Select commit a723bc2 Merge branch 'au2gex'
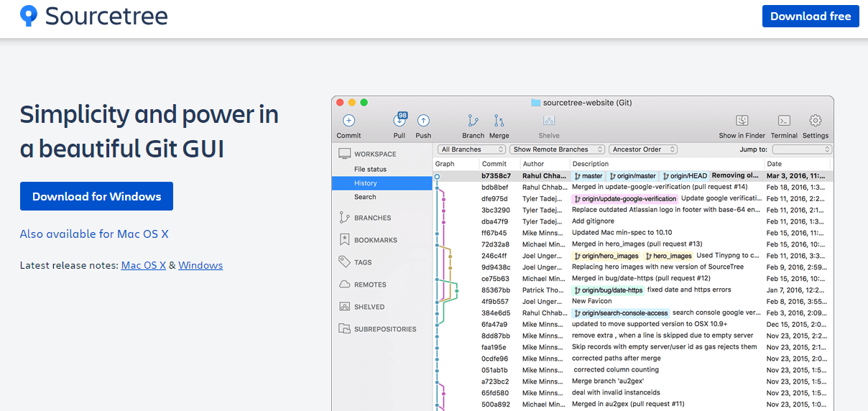Screen dimensions: 868x411 point(633,382)
